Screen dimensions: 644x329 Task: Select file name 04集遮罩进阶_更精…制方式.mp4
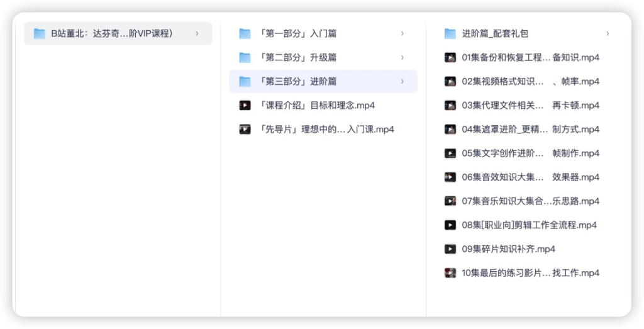pos(531,130)
